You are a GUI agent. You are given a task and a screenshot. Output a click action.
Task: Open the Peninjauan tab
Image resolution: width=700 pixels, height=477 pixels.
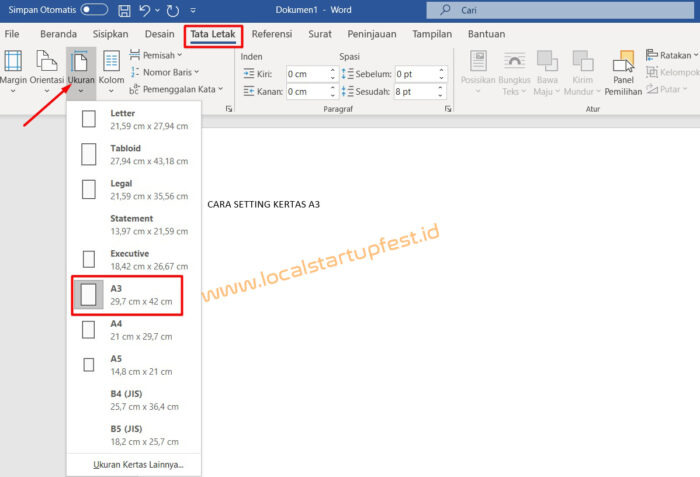point(372,34)
